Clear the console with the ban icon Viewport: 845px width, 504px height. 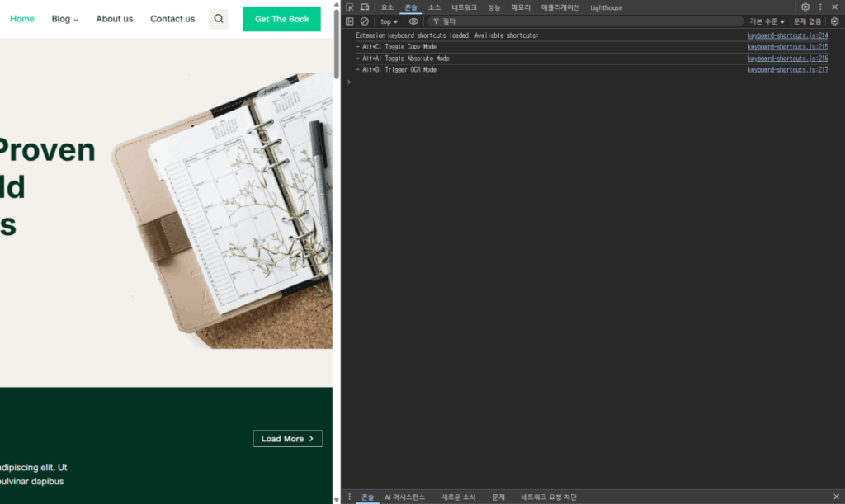364,21
